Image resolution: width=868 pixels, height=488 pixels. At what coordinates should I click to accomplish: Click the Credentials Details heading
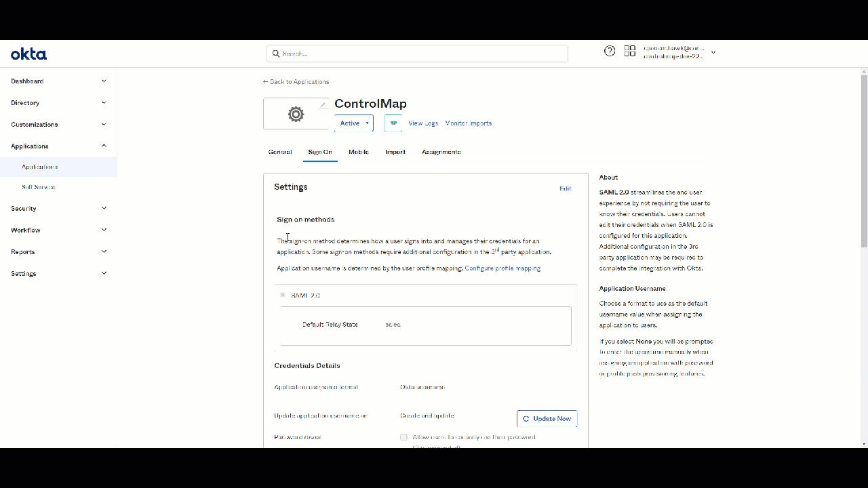(x=307, y=366)
